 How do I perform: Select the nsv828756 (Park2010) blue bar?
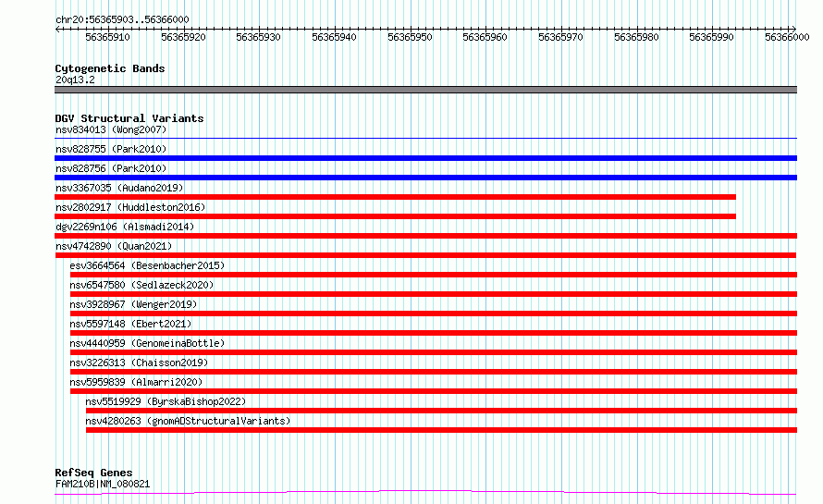(425, 178)
